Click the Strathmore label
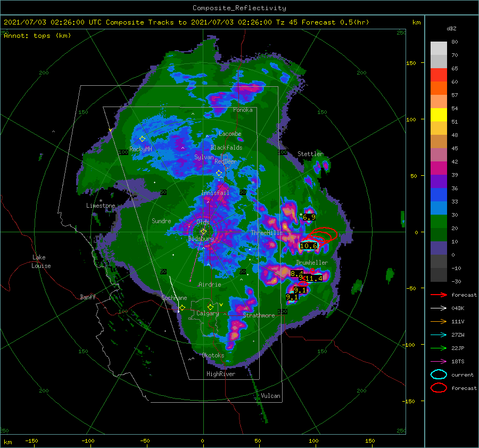This screenshot has width=479, height=448. tap(259, 315)
